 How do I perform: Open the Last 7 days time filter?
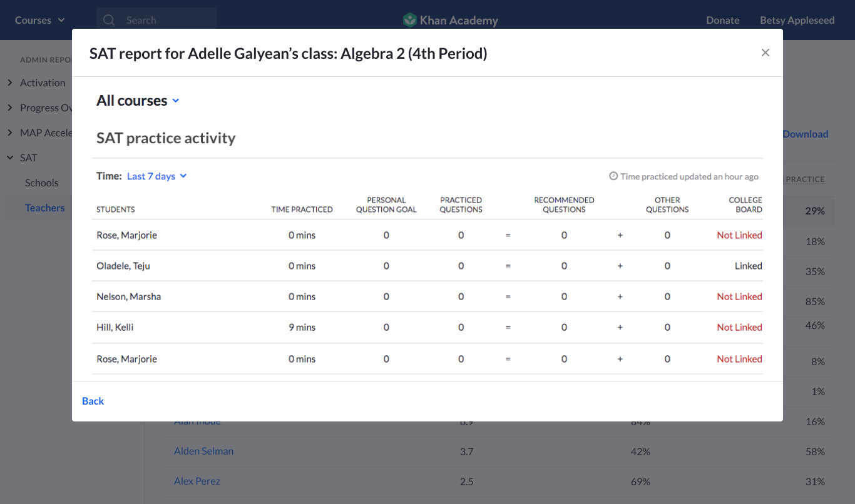point(156,176)
